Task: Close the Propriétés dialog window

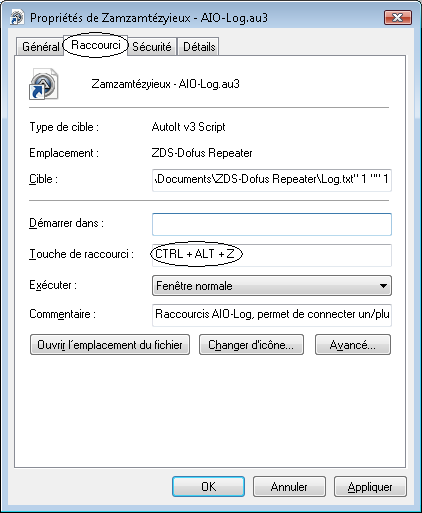Action: pos(398,17)
